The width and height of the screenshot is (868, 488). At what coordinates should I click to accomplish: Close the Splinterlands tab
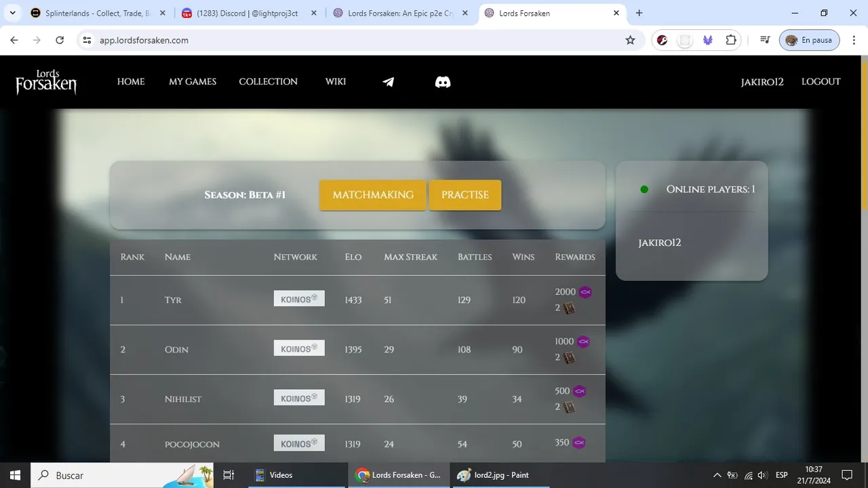coord(162,13)
